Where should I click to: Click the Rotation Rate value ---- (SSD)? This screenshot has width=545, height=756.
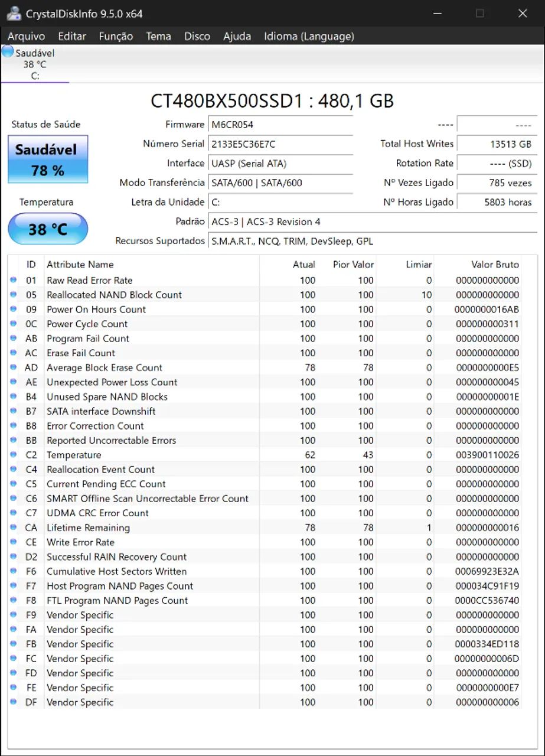tap(497, 164)
